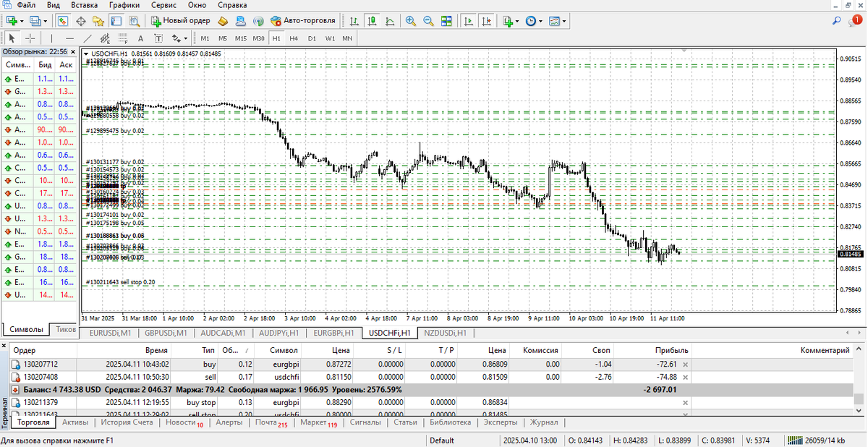The height and width of the screenshot is (447, 868).
Task: Expand the Indicators list dropdown arrow
Action: (516, 21)
